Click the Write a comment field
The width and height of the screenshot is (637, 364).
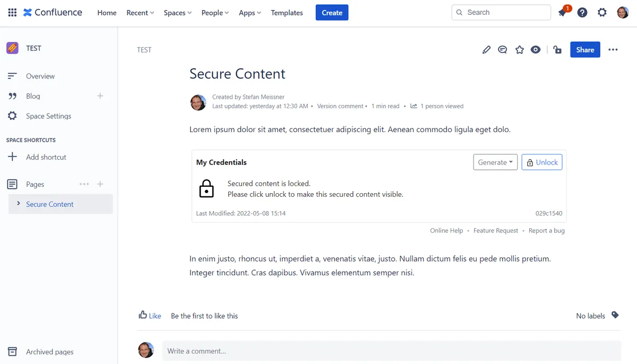(x=392, y=351)
